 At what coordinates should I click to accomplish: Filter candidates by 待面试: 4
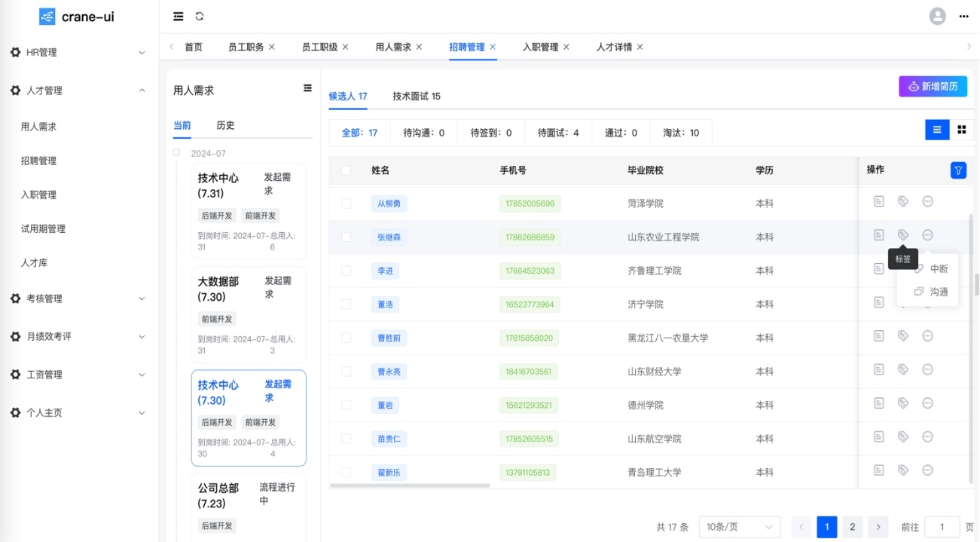558,133
